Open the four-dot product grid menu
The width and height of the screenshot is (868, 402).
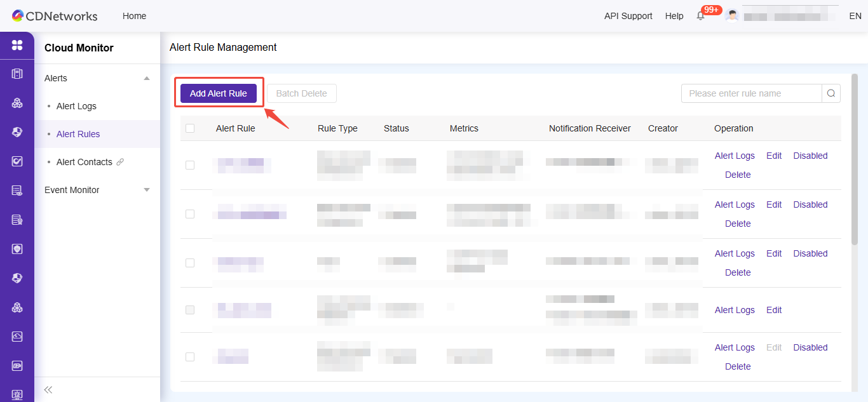pos(17,45)
